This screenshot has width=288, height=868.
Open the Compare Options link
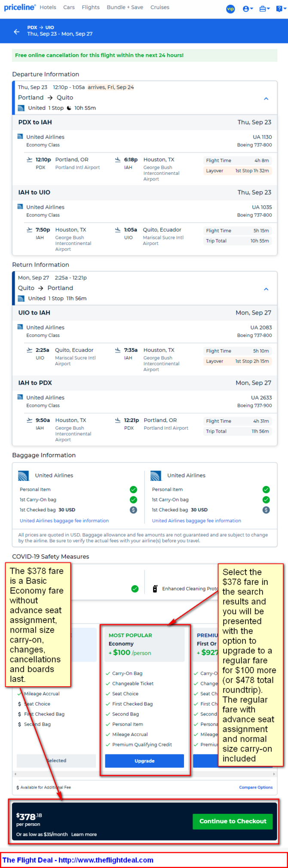point(256,787)
